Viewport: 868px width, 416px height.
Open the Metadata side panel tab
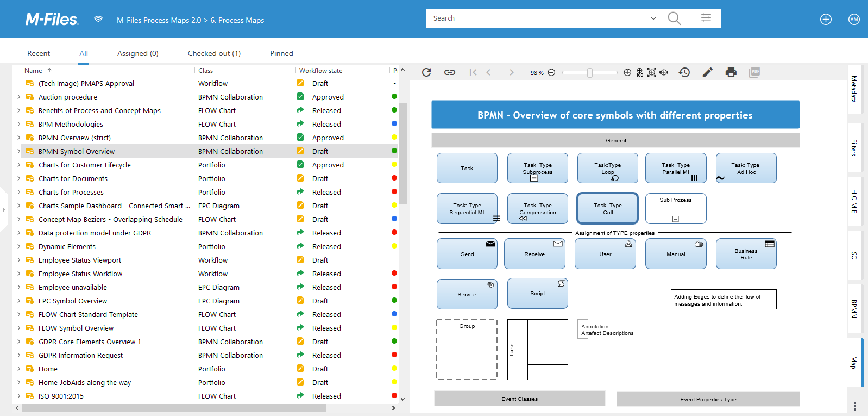coord(854,89)
